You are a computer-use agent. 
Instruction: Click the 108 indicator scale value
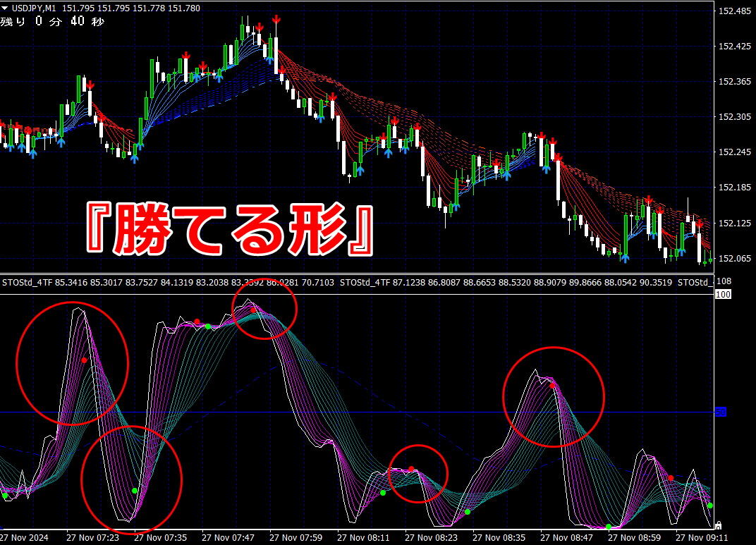click(x=724, y=281)
